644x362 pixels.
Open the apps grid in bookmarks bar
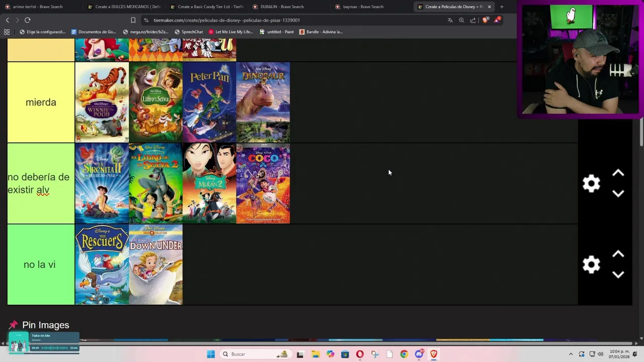point(7,32)
